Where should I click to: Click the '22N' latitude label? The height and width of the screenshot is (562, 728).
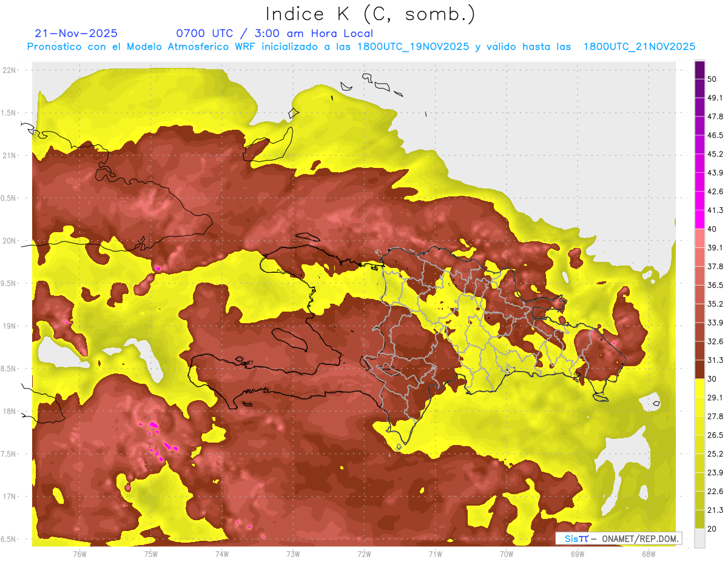click(x=10, y=70)
